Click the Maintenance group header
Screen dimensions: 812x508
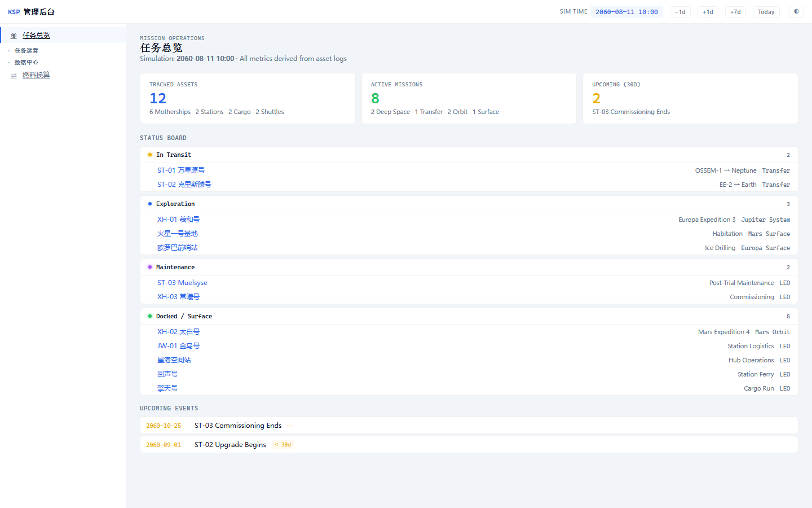click(469, 267)
